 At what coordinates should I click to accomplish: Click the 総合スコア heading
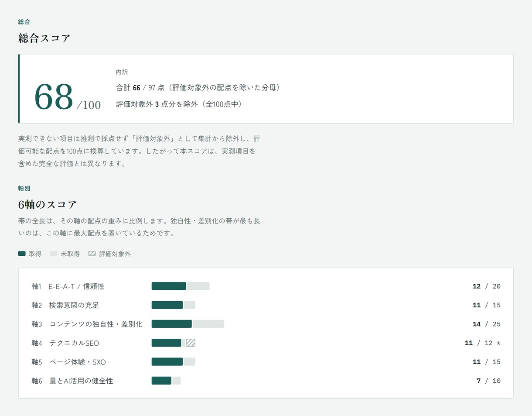coord(44,38)
